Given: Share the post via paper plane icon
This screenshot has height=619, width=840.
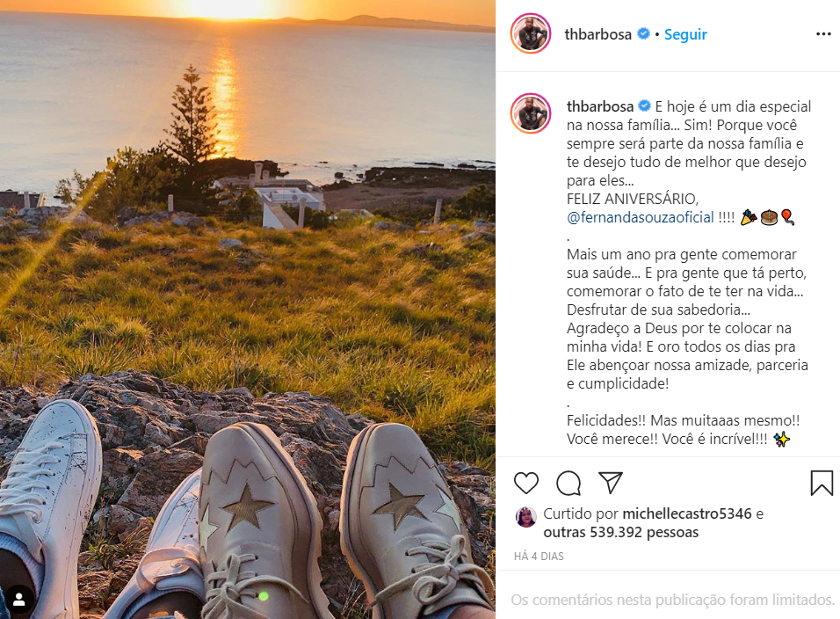Looking at the screenshot, I should 610,483.
